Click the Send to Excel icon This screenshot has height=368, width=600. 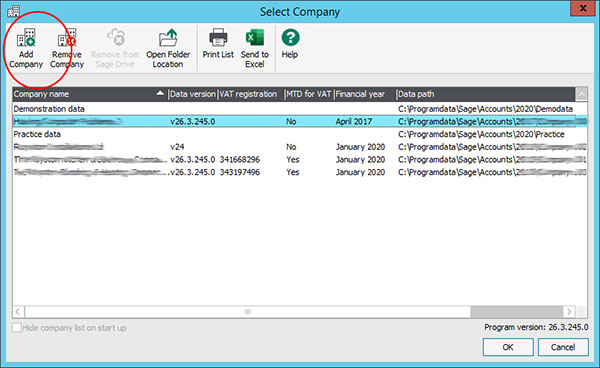(x=255, y=37)
